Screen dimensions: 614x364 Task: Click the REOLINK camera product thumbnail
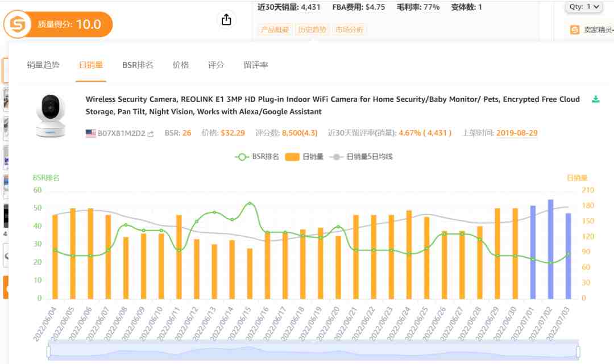[x=51, y=115]
